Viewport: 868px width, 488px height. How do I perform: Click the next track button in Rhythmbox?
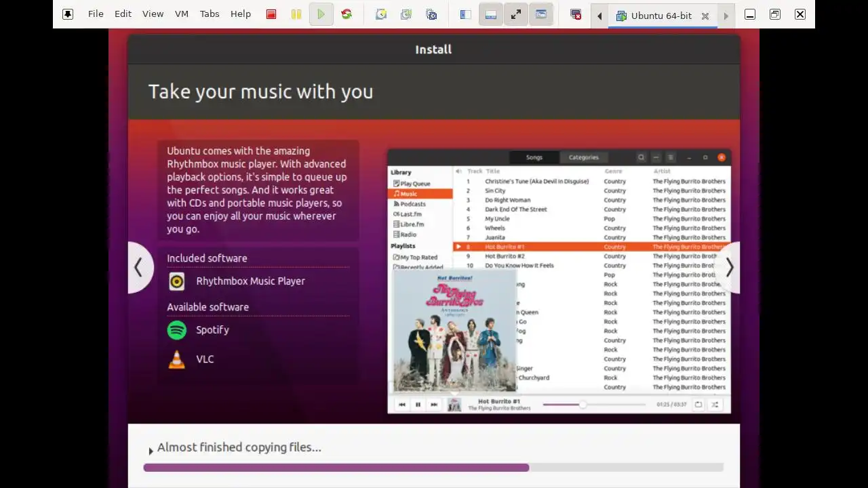coord(434,405)
